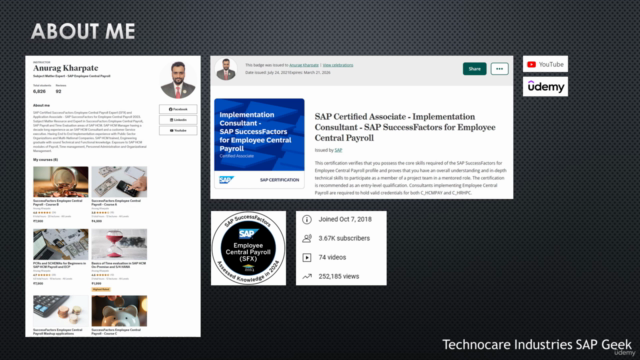This screenshot has height=360, width=640.
Task: Open Basics of Time evaluation course thumbnail
Action: point(119,244)
